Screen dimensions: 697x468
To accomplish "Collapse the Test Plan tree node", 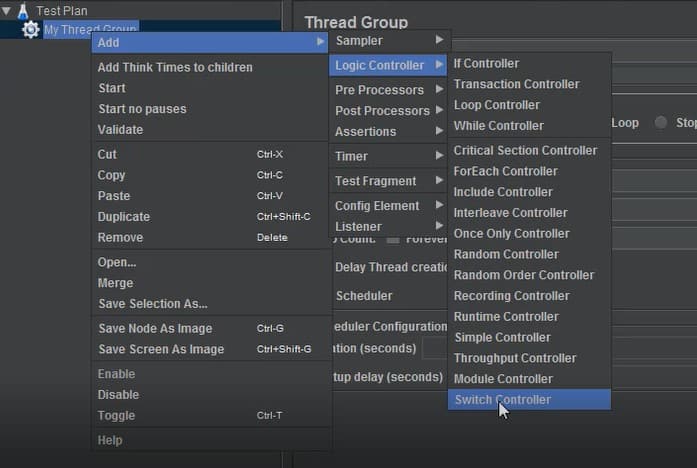I will (6, 11).
